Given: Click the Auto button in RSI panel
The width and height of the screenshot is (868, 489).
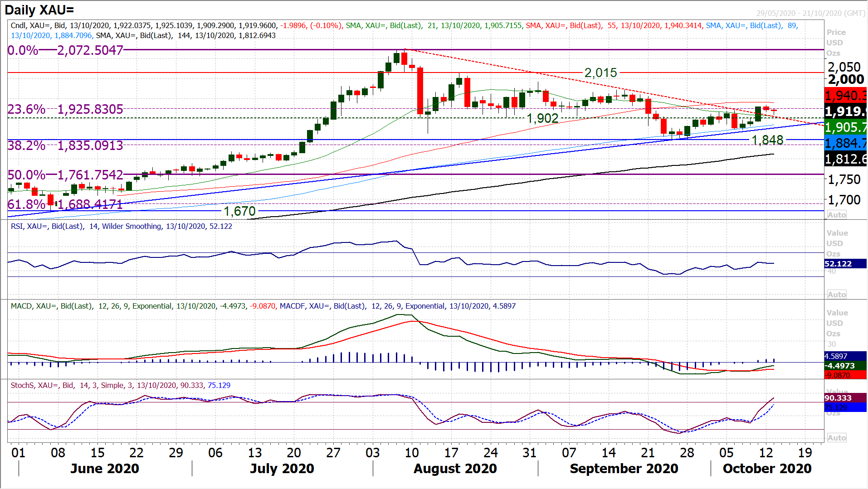Looking at the screenshot, I should (837, 295).
